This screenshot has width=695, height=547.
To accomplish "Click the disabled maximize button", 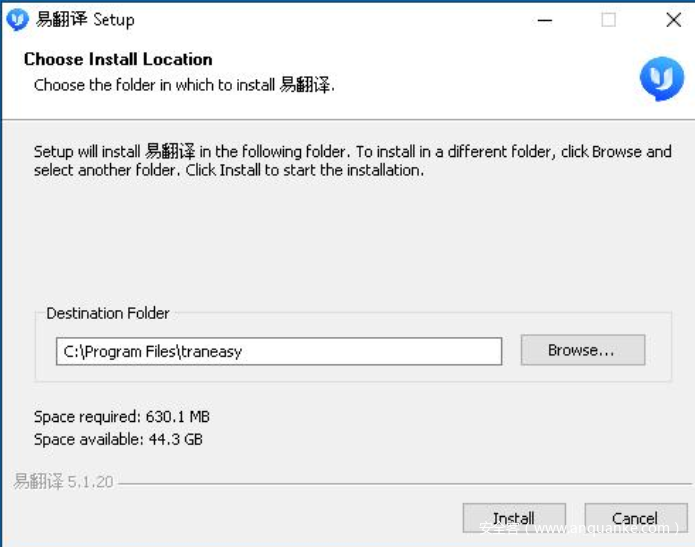I will [608, 20].
